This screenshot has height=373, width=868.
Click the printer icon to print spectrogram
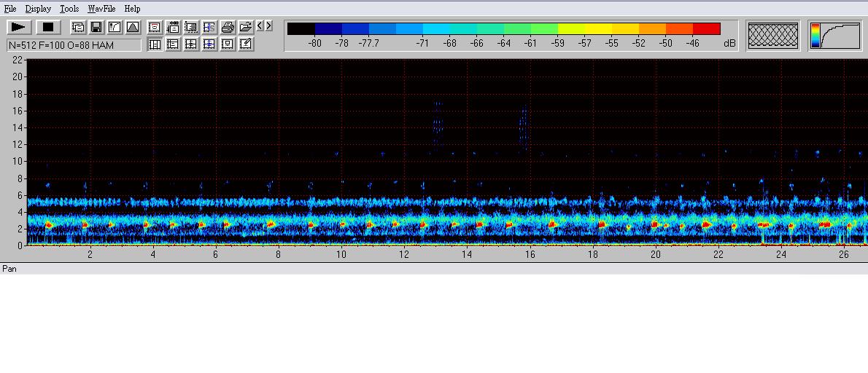tap(228, 27)
